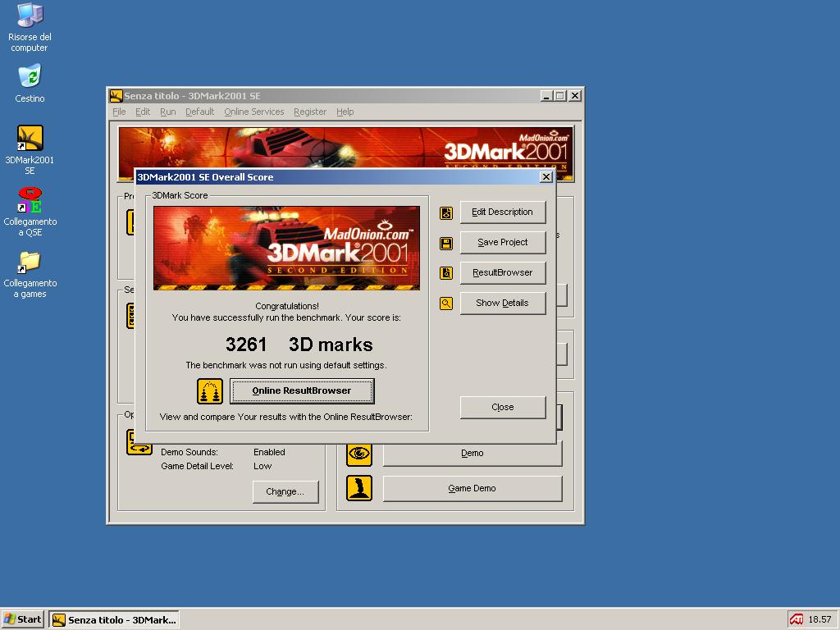Click the Show Details button
The image size is (840, 630).
point(503,304)
